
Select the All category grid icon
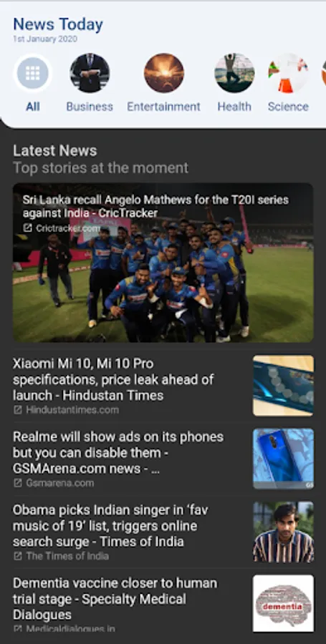[x=32, y=73]
